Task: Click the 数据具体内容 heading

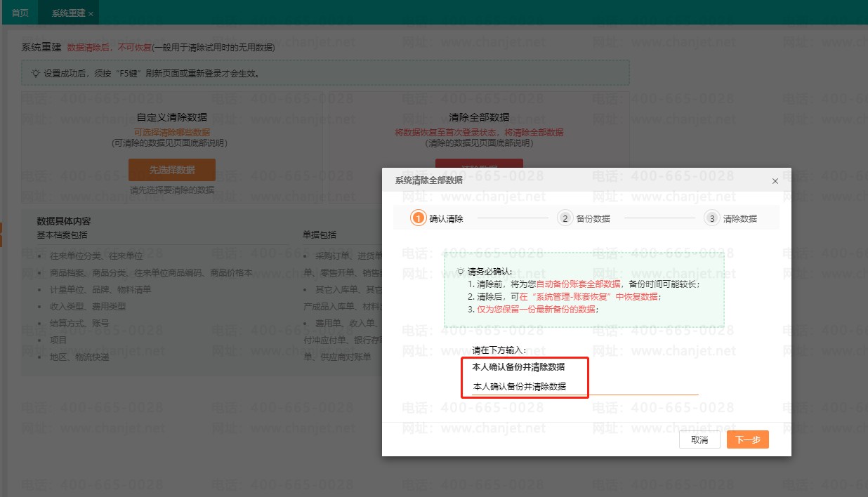Action: [x=64, y=221]
